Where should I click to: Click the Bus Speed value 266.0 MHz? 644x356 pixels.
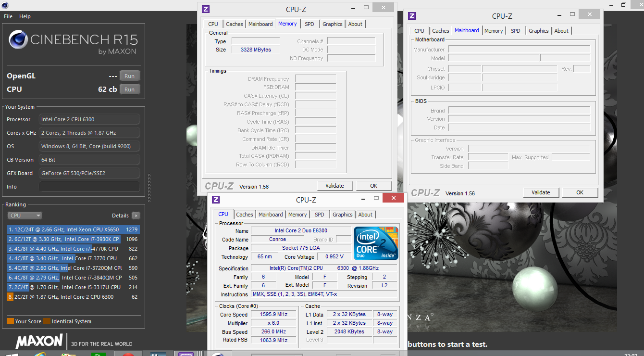coord(273,332)
